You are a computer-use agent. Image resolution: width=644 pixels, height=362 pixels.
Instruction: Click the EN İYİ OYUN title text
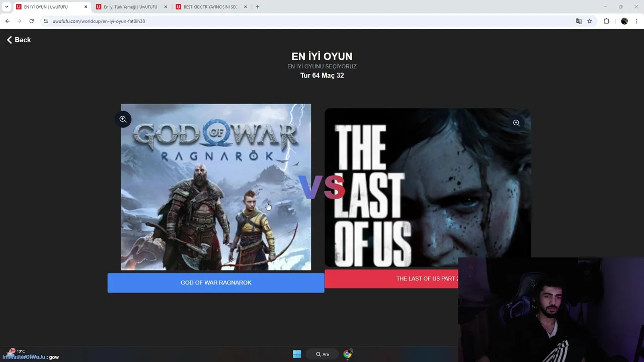[x=322, y=56]
